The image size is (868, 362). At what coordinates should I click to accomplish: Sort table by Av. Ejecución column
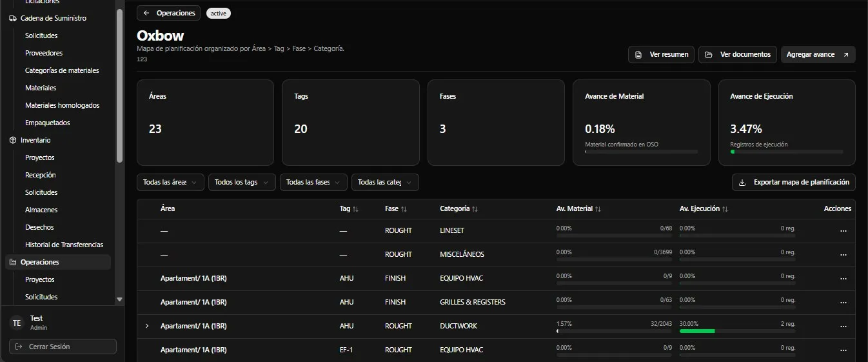point(704,209)
